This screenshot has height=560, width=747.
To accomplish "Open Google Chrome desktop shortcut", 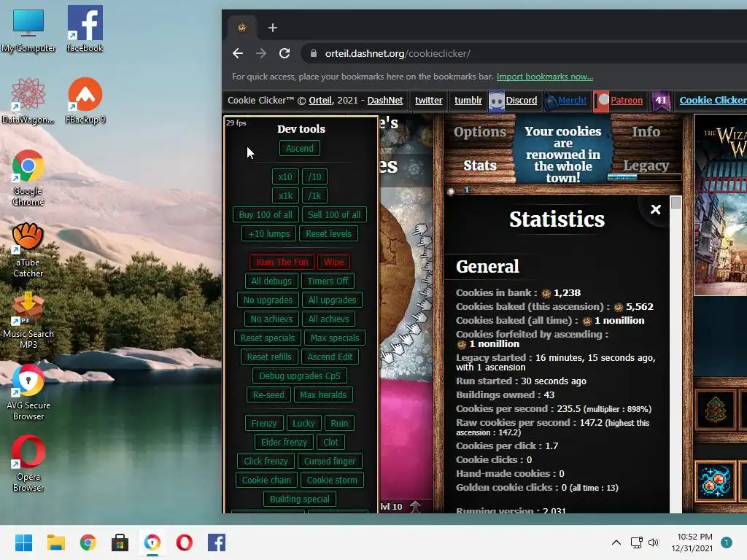I will (x=28, y=178).
